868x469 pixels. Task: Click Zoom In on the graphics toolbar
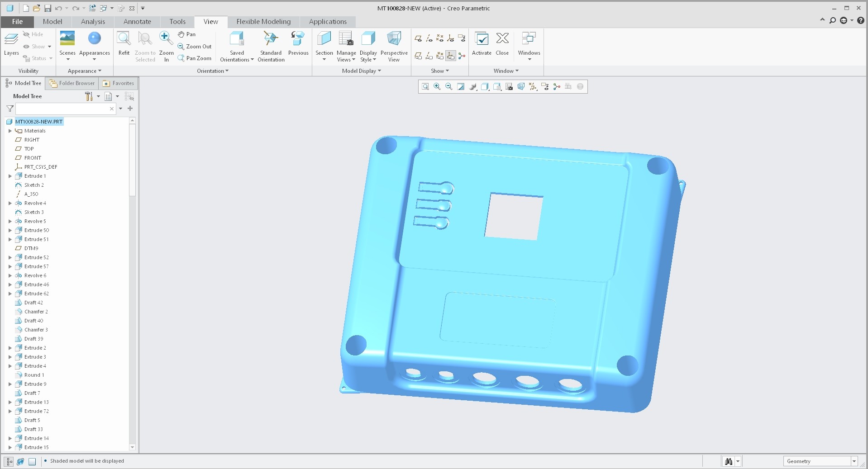[437, 87]
